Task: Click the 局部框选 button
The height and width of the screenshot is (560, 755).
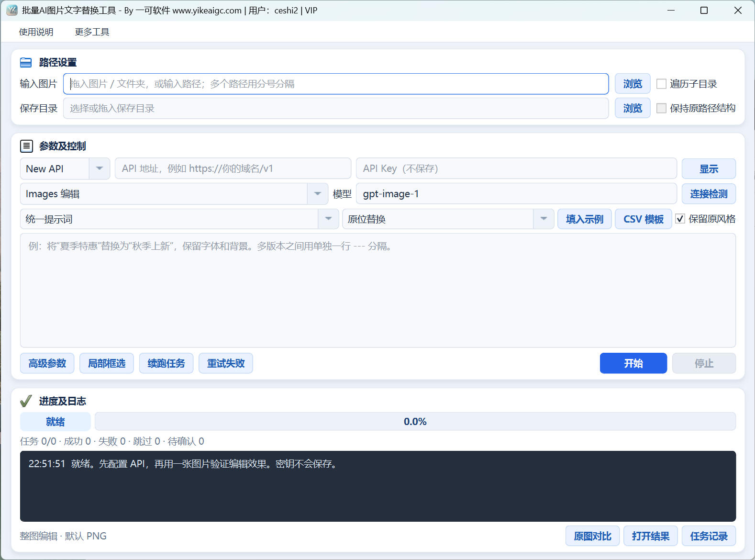Action: click(x=107, y=363)
